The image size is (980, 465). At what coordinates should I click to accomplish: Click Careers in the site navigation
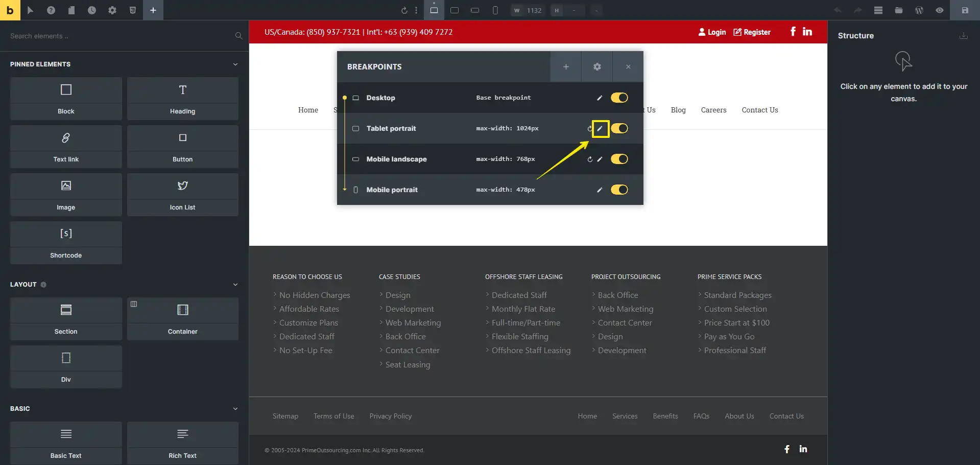point(713,110)
